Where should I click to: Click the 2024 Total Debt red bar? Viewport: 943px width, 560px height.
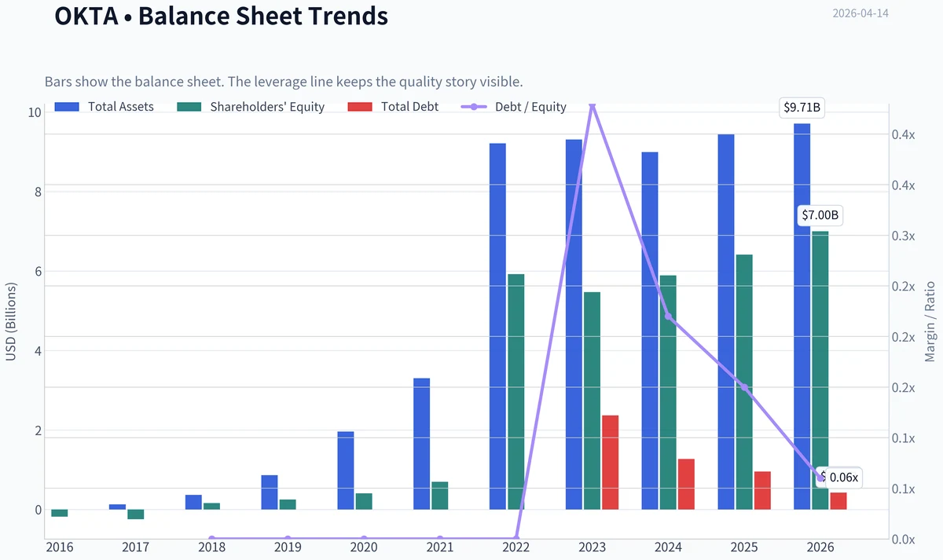click(x=687, y=485)
